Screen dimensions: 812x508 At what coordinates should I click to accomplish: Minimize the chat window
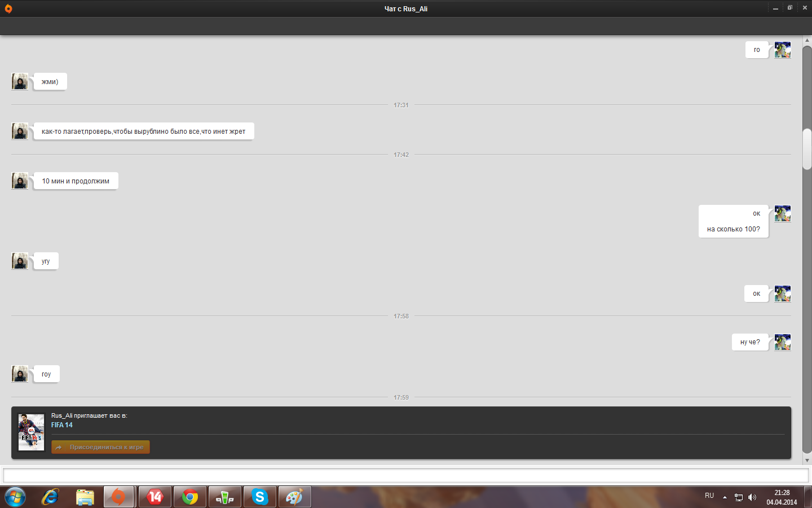coord(776,8)
